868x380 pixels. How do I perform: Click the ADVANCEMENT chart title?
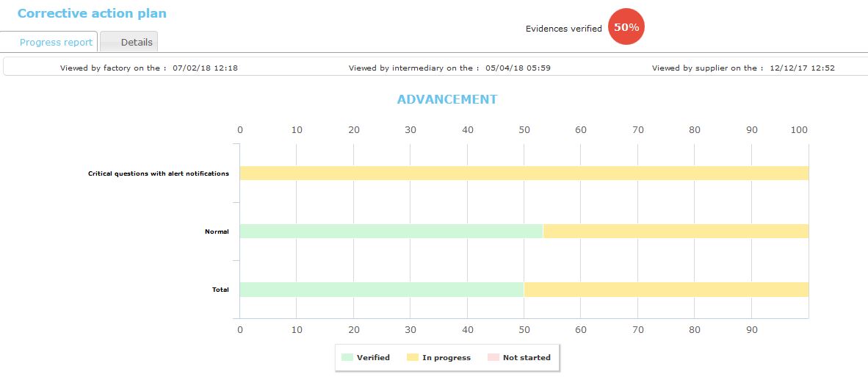click(x=447, y=99)
